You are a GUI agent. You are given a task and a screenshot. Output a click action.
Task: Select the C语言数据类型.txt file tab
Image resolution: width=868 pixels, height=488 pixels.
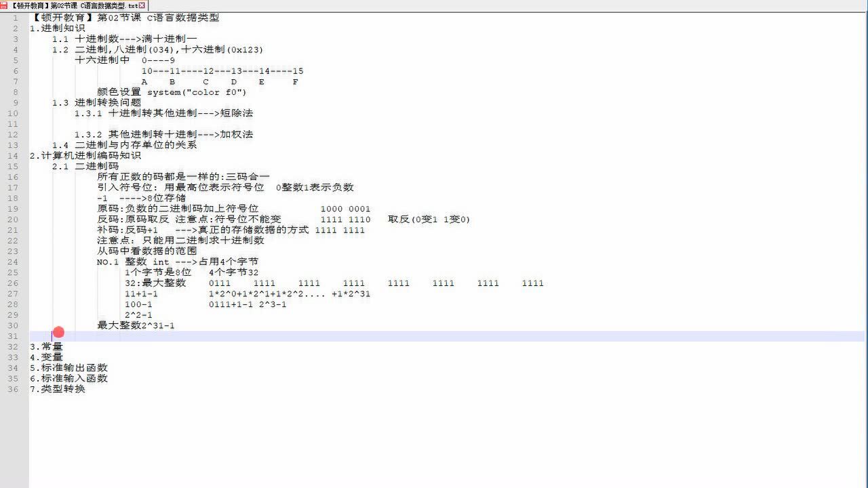click(73, 5)
